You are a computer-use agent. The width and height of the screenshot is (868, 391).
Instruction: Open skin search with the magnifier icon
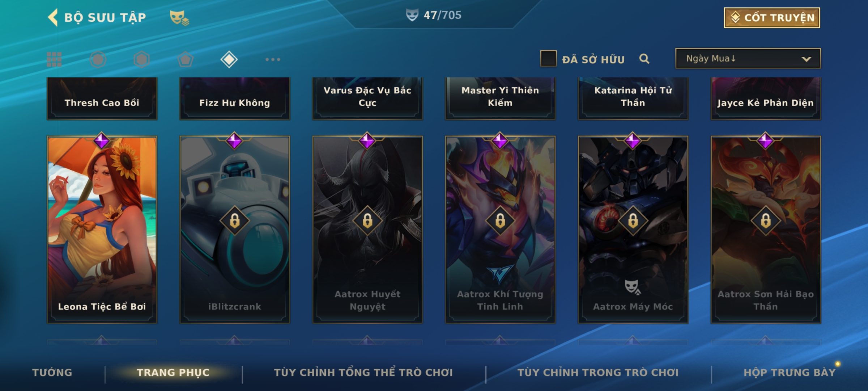pyautogui.click(x=644, y=59)
